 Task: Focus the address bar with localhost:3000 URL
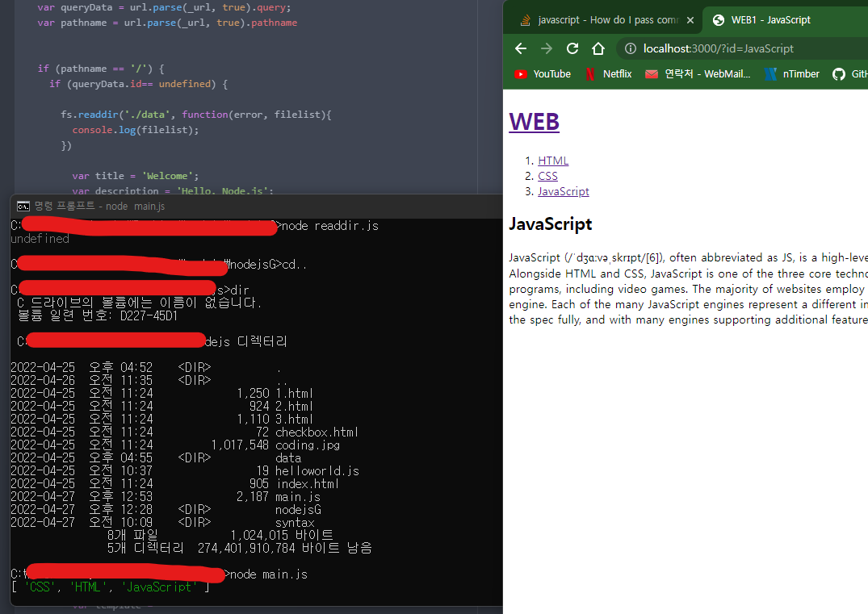coord(742,48)
